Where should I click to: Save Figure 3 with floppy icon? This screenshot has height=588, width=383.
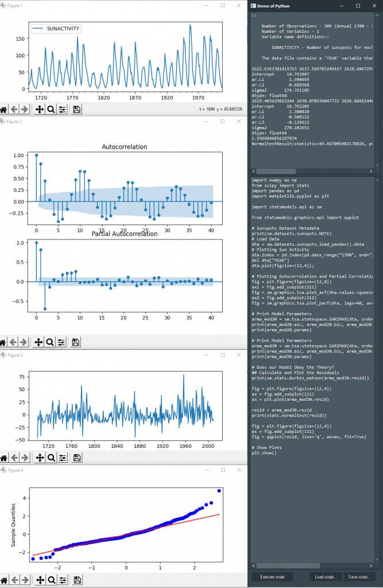[77, 458]
